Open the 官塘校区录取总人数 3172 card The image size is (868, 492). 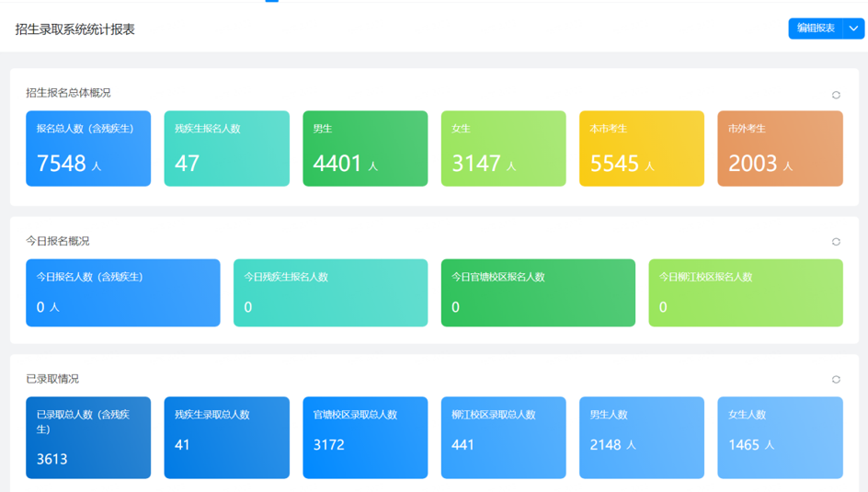tap(365, 437)
